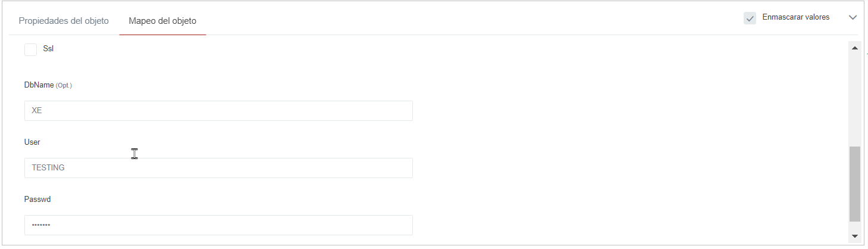Select the Mapeo del objeto tab
868x249 pixels.
[162, 21]
